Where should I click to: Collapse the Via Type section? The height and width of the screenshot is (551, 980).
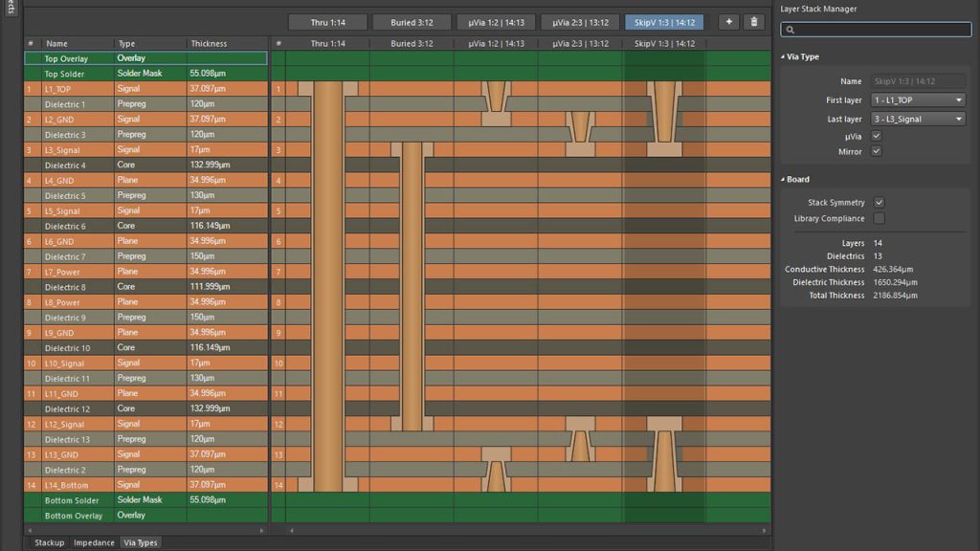784,56
